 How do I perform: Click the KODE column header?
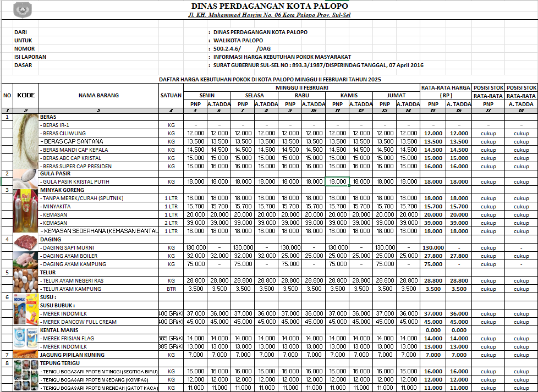point(26,95)
